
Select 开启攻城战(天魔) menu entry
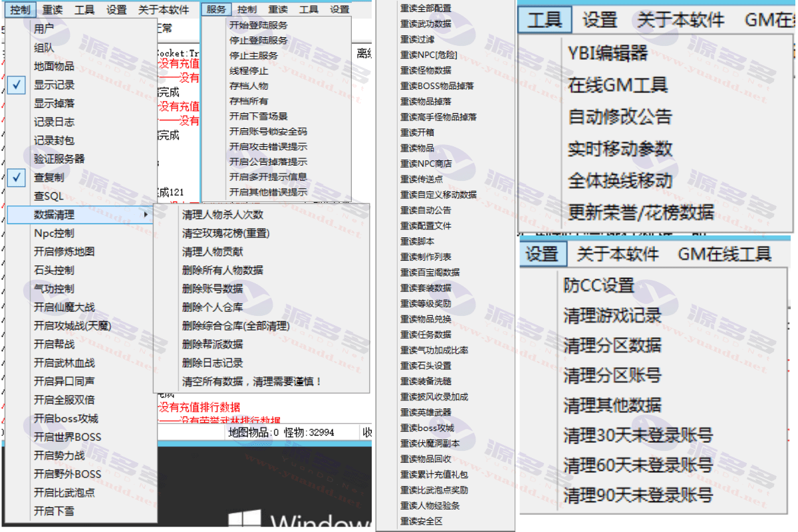(x=72, y=326)
